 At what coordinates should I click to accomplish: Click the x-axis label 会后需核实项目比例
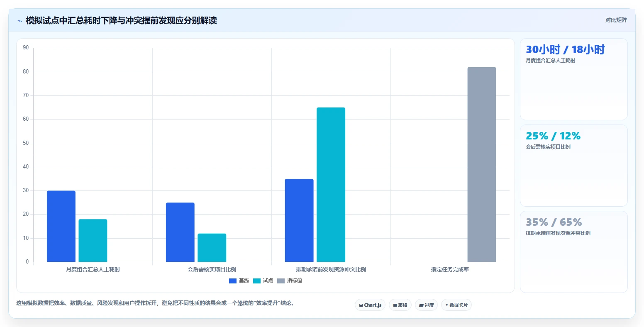[212, 269]
